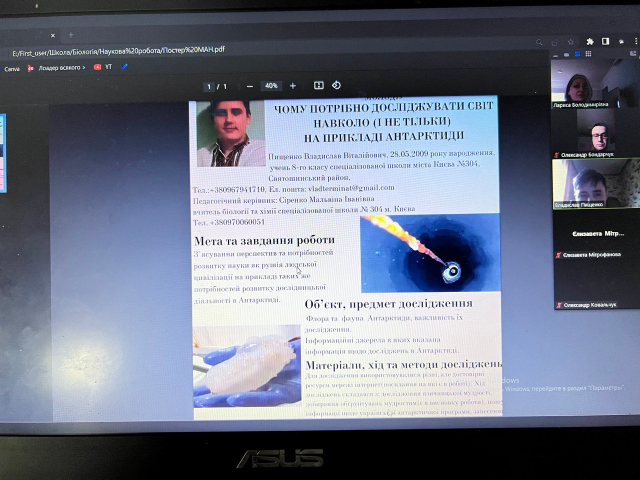Click the 40% zoom level field
Image resolution: width=640 pixels, height=480 pixels.
pos(271,86)
